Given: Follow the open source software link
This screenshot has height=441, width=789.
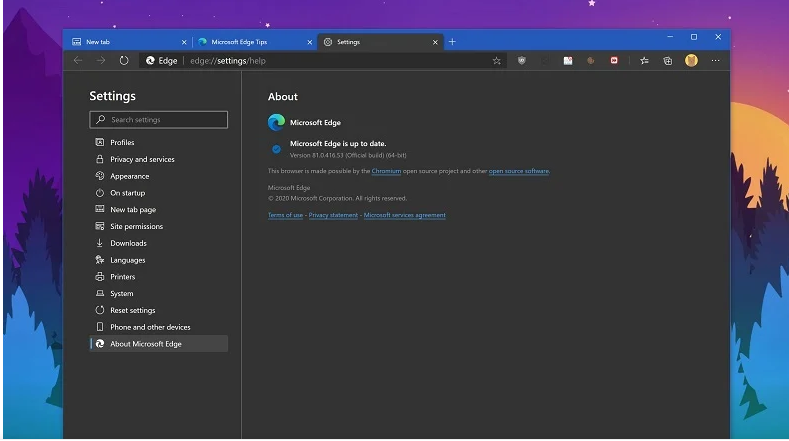Looking at the screenshot, I should pos(519,171).
